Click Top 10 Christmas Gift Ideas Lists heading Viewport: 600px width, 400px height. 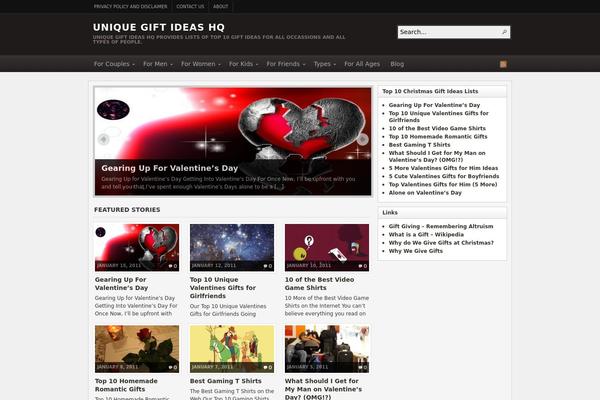(x=430, y=91)
